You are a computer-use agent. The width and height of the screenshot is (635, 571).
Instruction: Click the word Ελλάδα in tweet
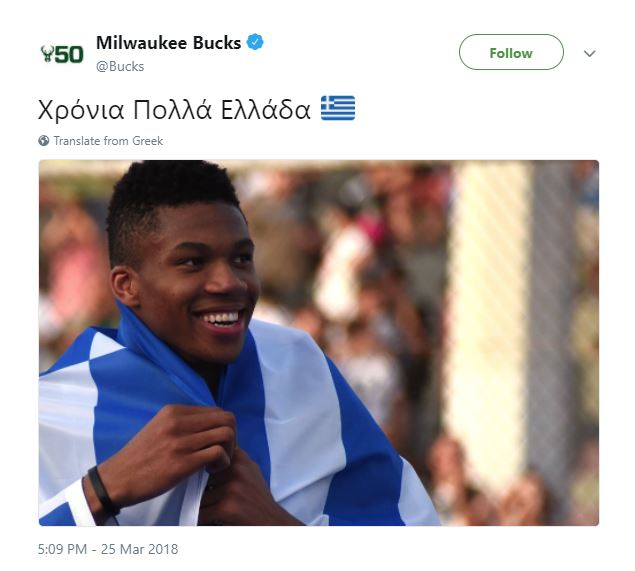tap(266, 109)
